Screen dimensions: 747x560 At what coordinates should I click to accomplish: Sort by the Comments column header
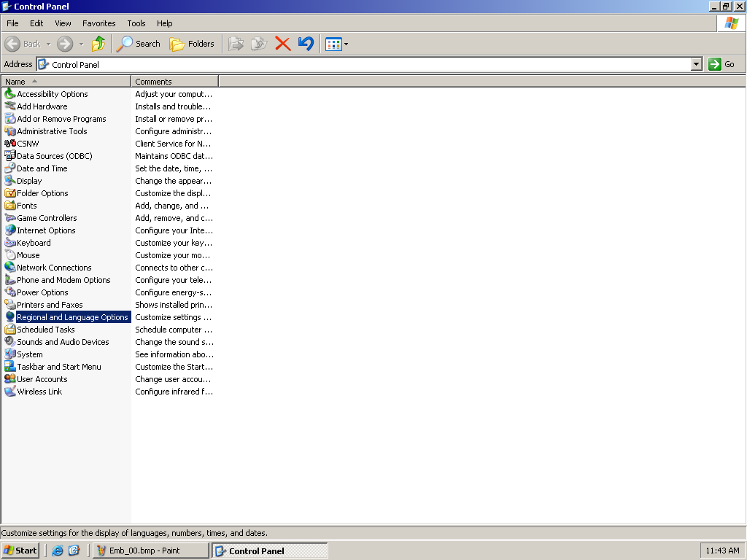click(174, 82)
